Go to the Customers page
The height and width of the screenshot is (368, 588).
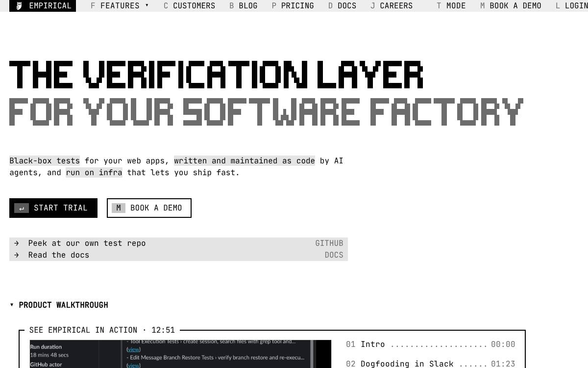[189, 6]
